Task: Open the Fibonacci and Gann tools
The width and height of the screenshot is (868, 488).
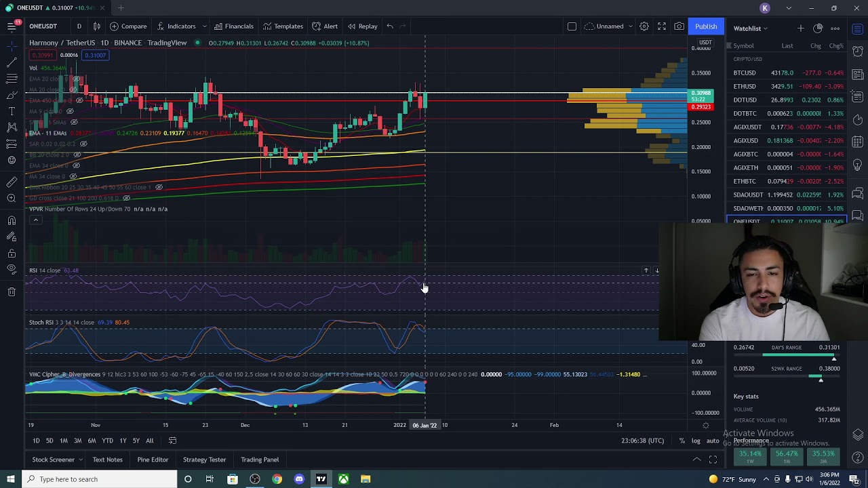Action: click(x=12, y=78)
